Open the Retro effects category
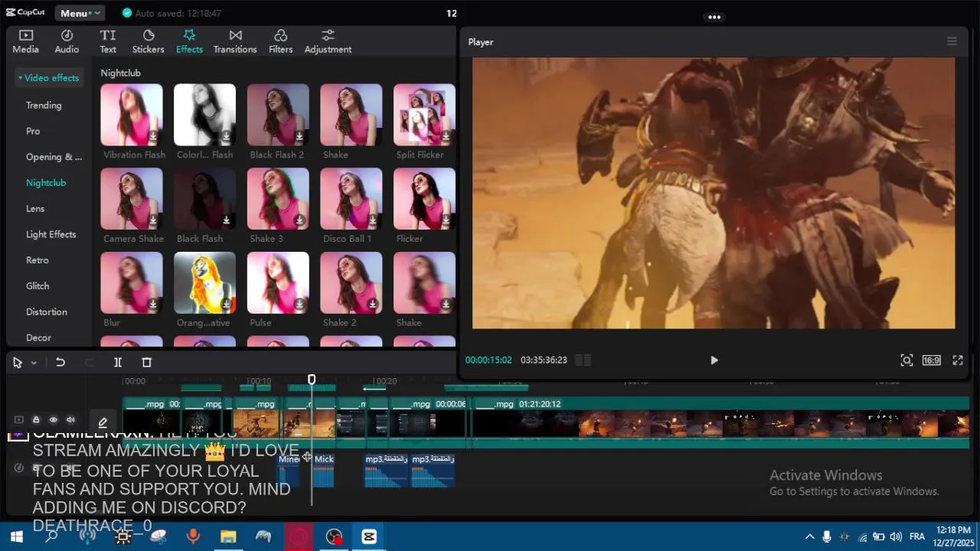Image resolution: width=980 pixels, height=551 pixels. pyautogui.click(x=38, y=261)
